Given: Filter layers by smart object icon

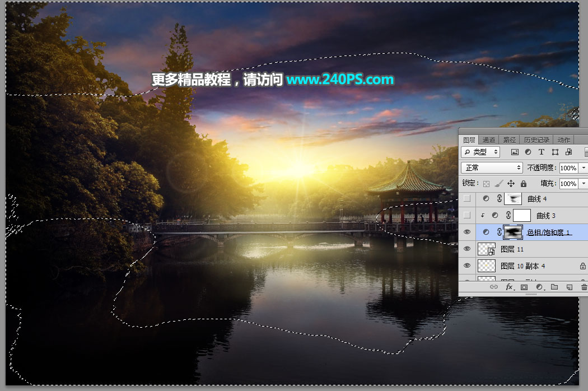Looking at the screenshot, I should [x=568, y=152].
